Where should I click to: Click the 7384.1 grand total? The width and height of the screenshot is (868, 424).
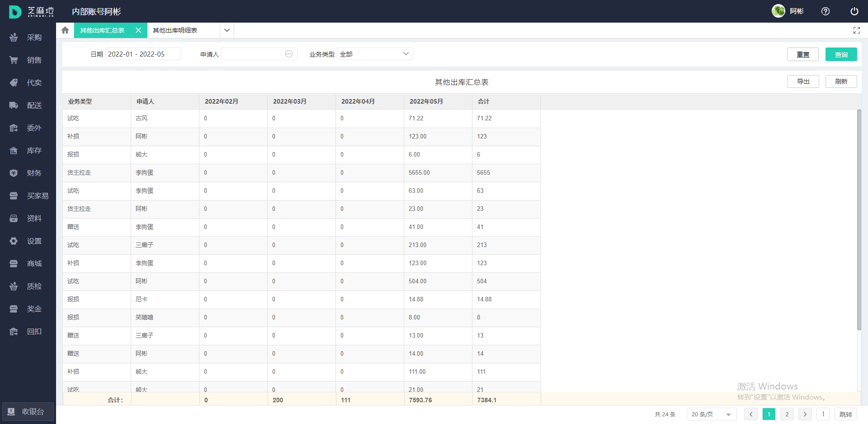(x=487, y=400)
